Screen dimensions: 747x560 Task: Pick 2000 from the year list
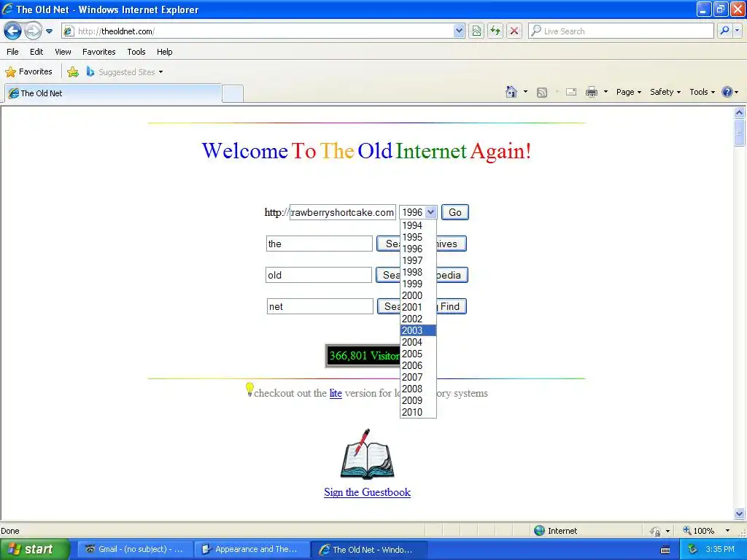[x=418, y=295]
